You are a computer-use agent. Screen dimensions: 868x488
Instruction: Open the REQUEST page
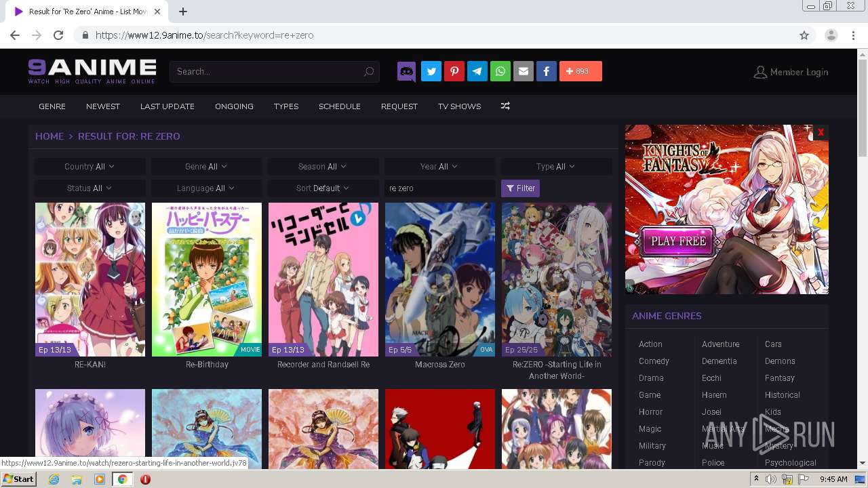[399, 106]
